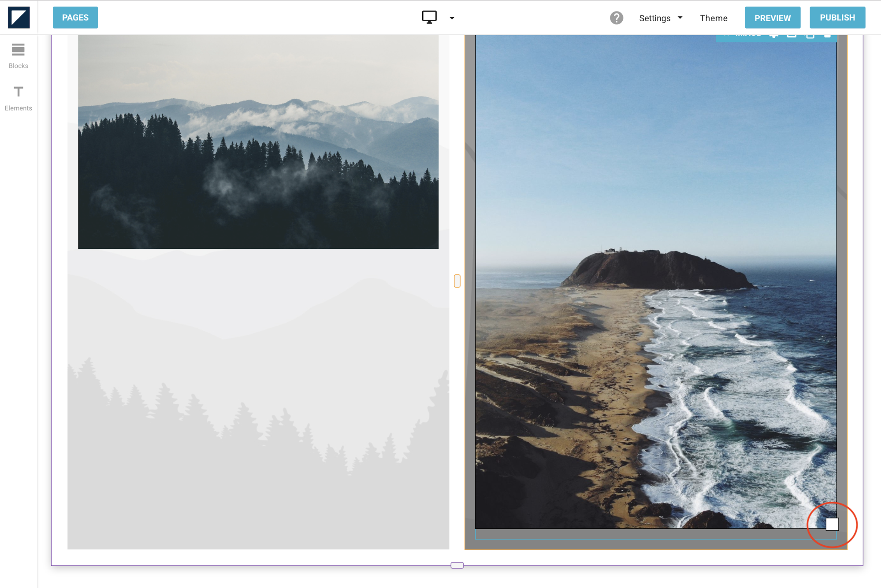Expand the Settings dropdown
Image resolution: width=881 pixels, height=588 pixels.
[660, 18]
